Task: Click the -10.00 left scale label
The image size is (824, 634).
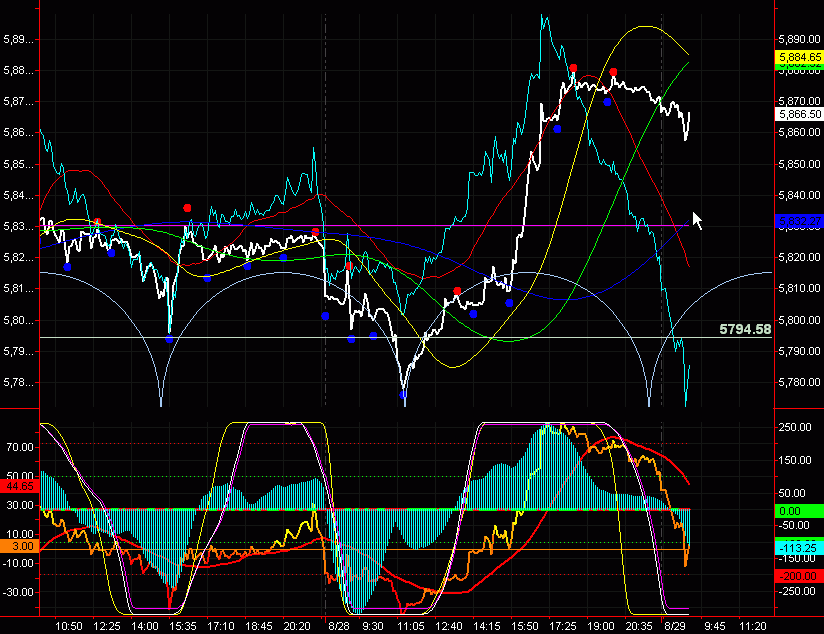Action: [18, 563]
